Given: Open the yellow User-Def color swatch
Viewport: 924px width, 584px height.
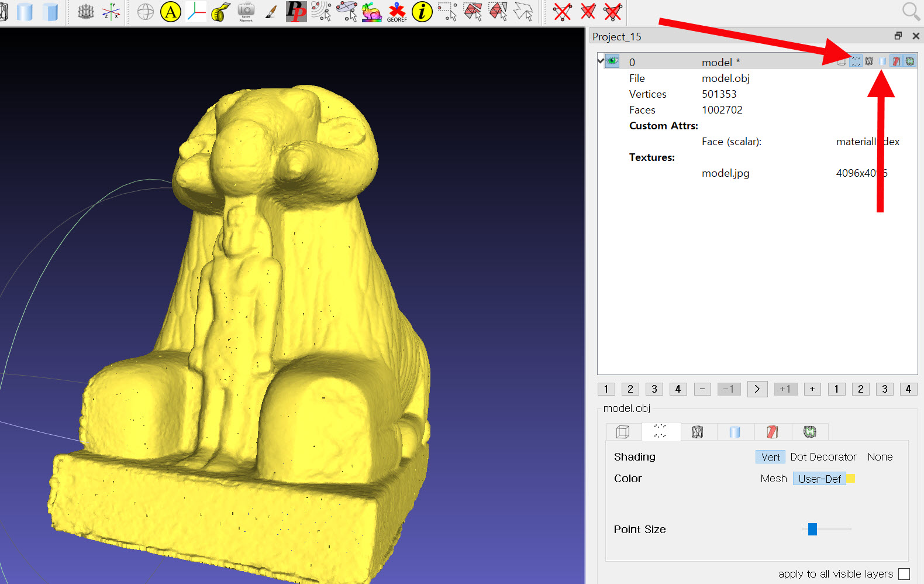Looking at the screenshot, I should 851,479.
